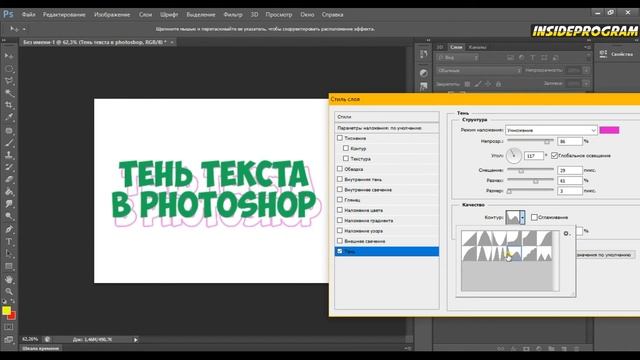Click the Смещение distance slider
The height and width of the screenshot is (360, 640).
530,170
